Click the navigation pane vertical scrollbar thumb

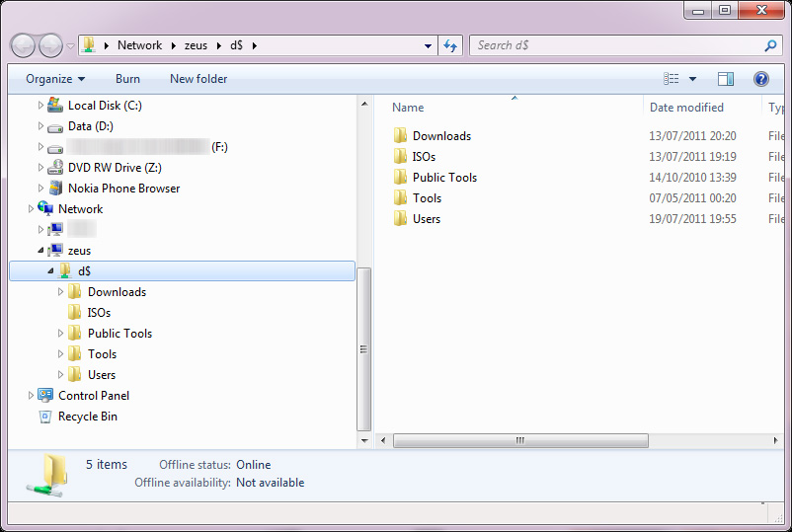click(x=363, y=349)
